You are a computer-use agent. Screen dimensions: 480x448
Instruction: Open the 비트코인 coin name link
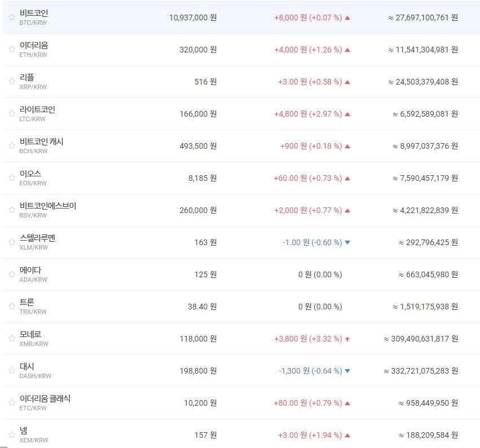(x=34, y=13)
